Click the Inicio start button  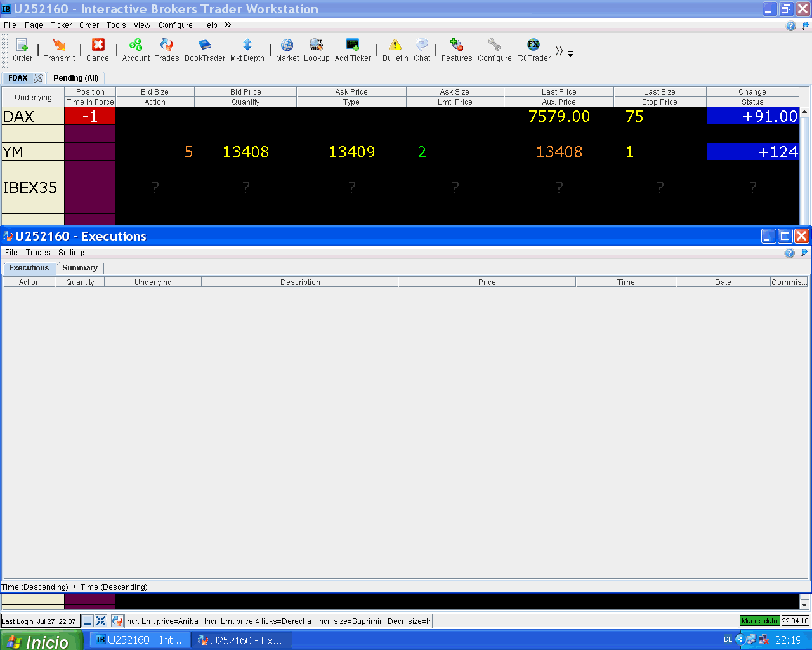[x=41, y=640]
